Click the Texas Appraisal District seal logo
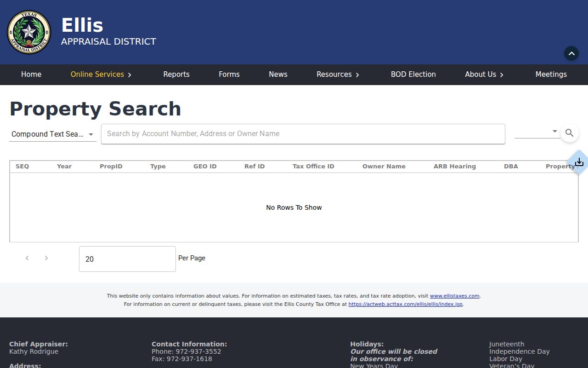Image resolution: width=588 pixels, height=368 pixels. pos(29,32)
